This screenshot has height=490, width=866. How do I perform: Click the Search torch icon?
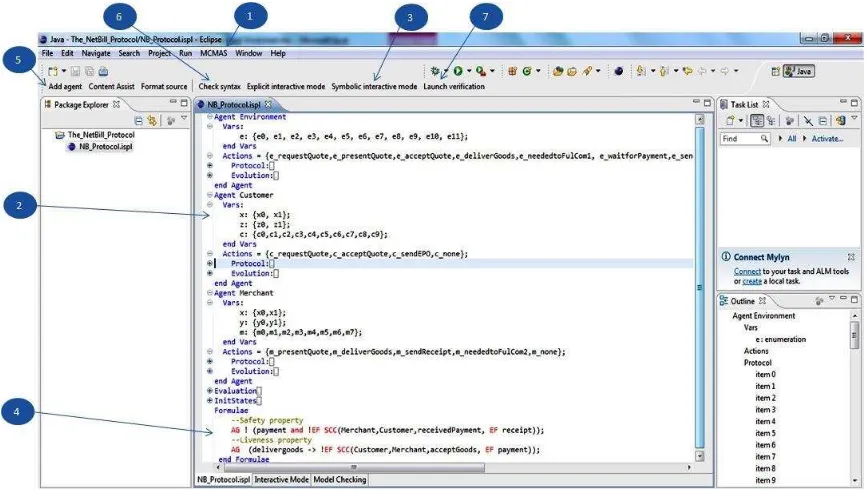click(x=587, y=71)
